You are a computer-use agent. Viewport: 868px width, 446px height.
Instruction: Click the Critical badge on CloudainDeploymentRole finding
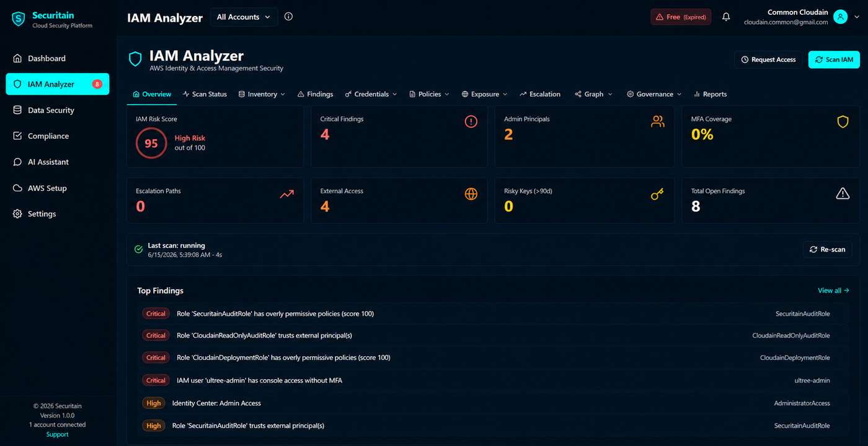[x=156, y=357]
